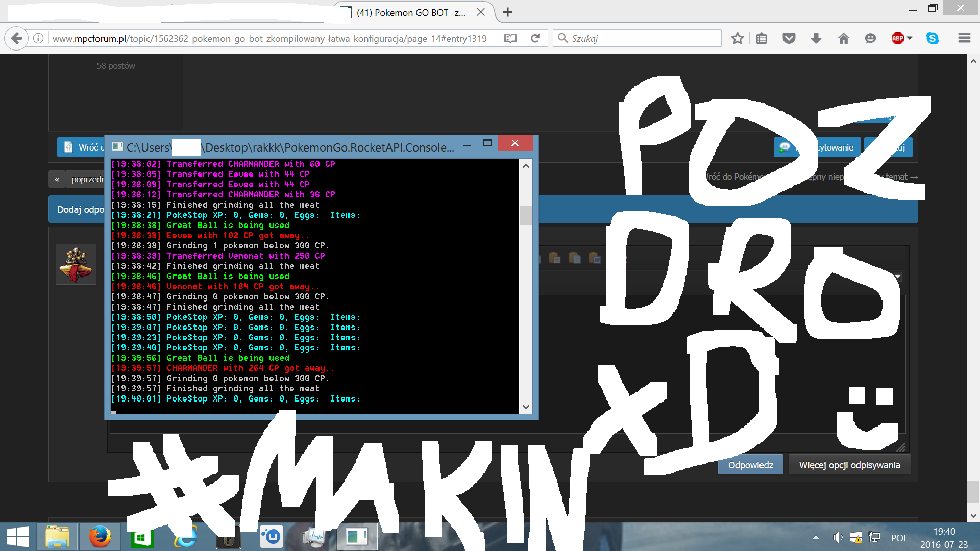Click the Adblock Plus ABP icon
This screenshot has height=551, width=980.
tap(898, 38)
